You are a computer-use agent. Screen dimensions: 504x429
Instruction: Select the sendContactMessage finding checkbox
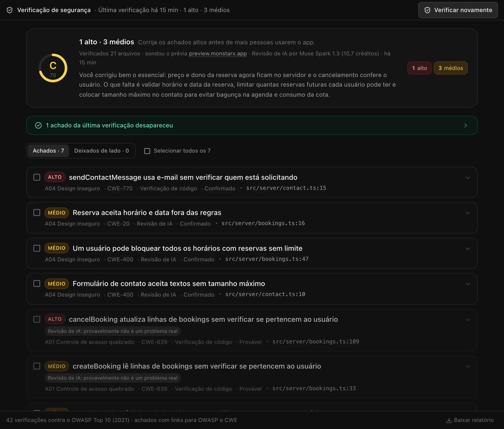click(x=37, y=177)
